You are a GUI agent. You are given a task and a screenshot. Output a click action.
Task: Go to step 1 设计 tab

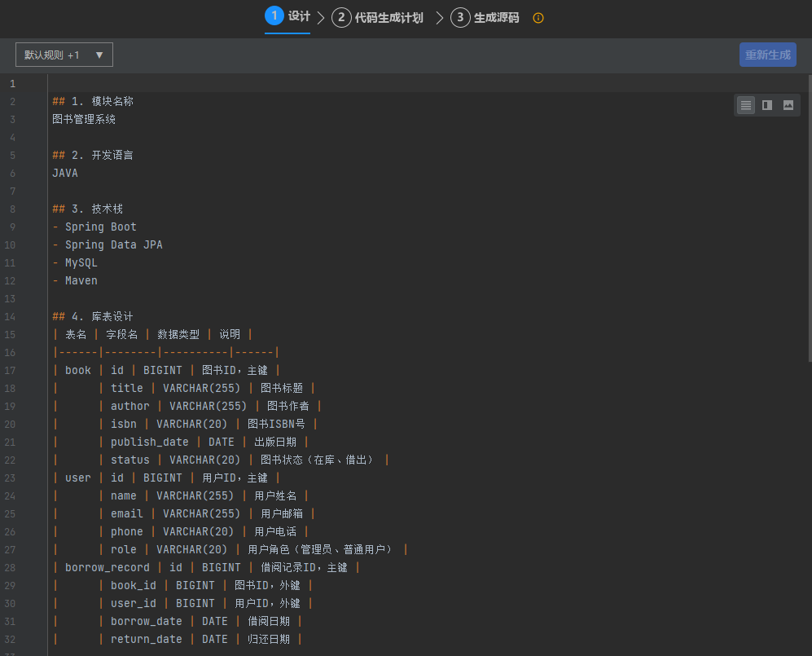(287, 16)
